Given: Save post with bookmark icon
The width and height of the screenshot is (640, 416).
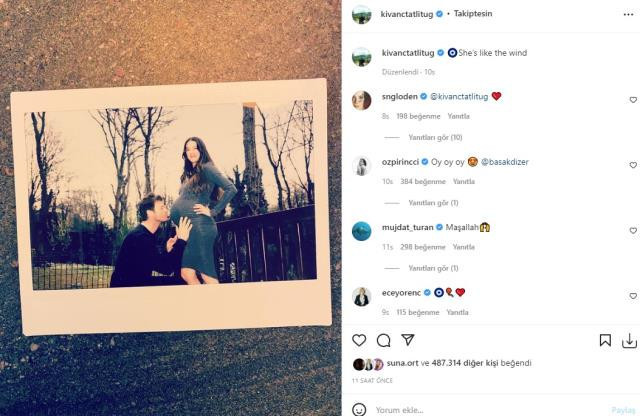Looking at the screenshot, I should (x=605, y=340).
